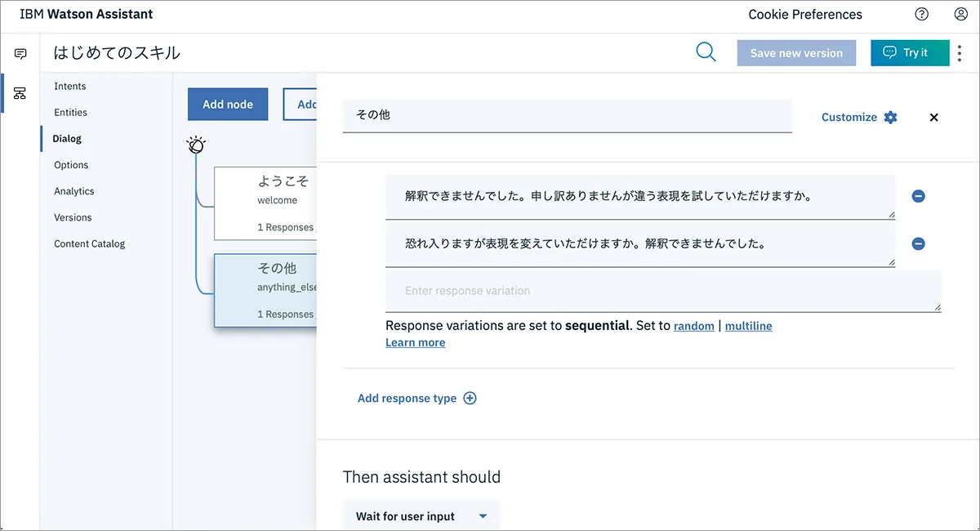Click the dialog tree root lightbulb icon
980x531 pixels.
pos(196,145)
